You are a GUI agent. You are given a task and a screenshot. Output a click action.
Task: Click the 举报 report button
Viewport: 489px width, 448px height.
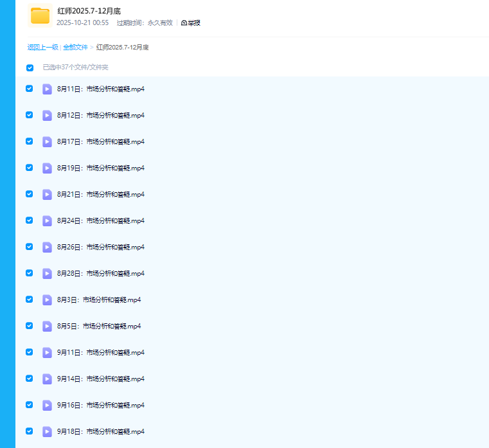coord(191,23)
